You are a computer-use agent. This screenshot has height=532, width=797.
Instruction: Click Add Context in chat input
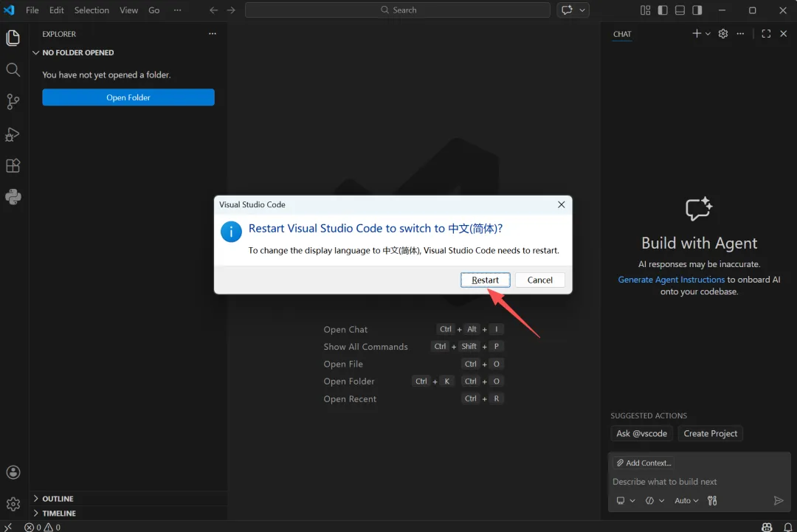tap(644, 463)
